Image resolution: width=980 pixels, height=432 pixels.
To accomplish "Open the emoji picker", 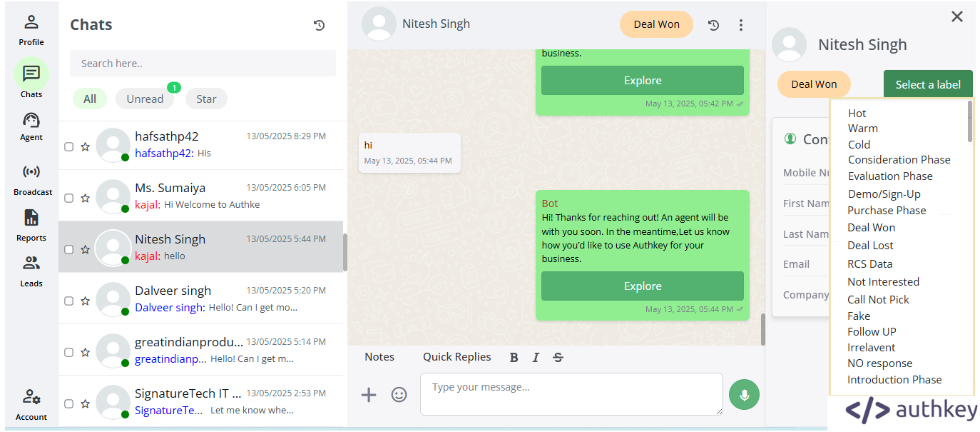I will coord(399,394).
